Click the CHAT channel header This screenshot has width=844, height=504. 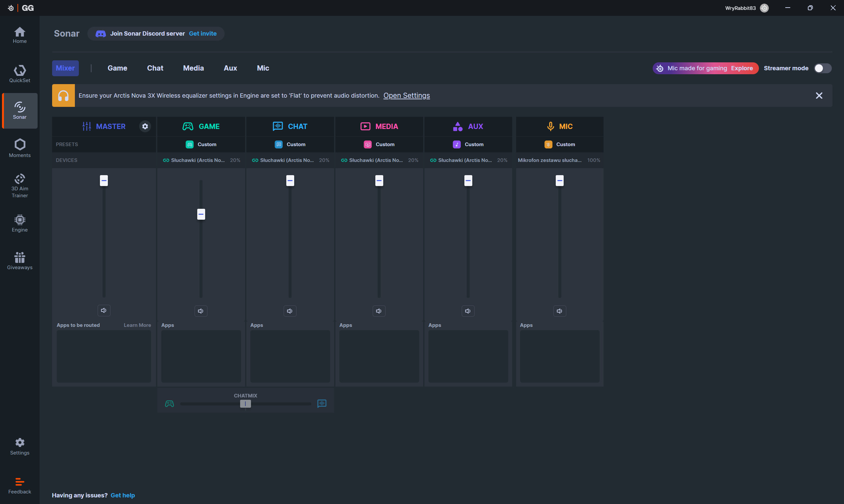point(290,126)
